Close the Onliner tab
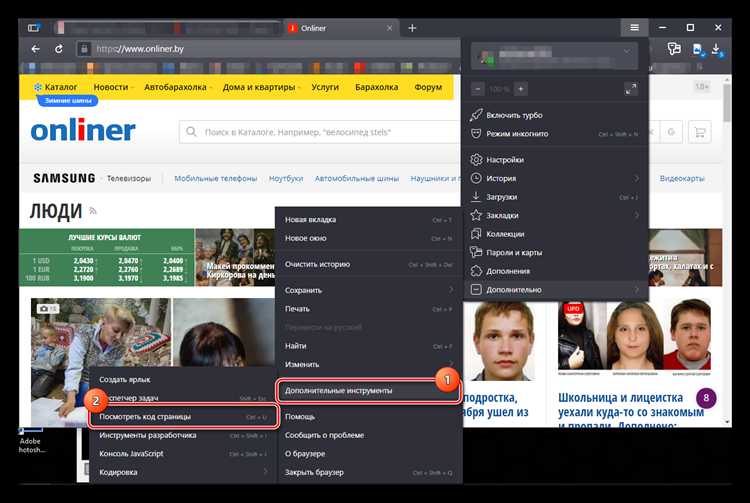 389,28
